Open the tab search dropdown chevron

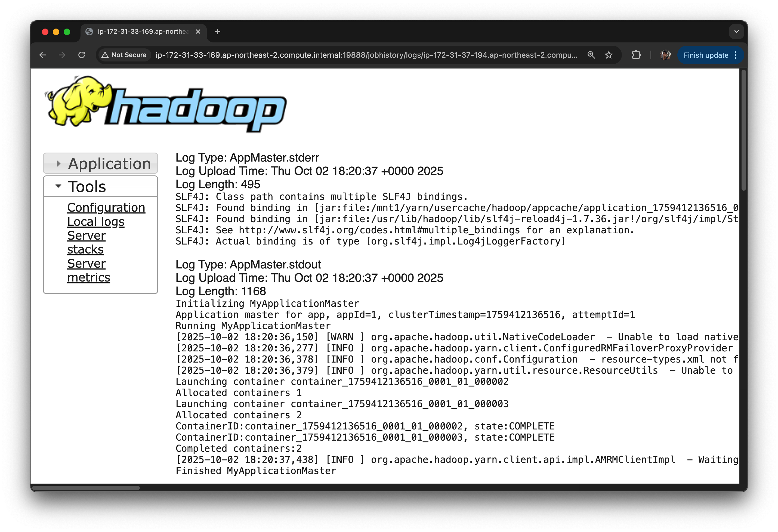[736, 32]
